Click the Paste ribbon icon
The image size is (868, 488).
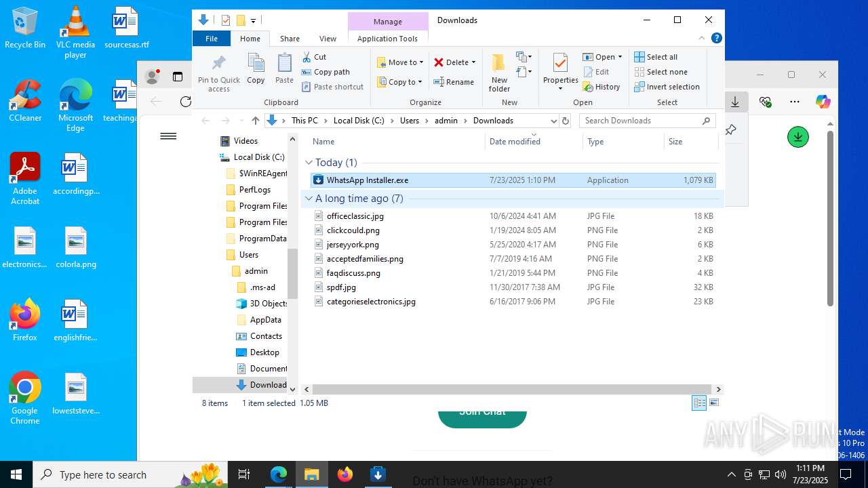(284, 69)
